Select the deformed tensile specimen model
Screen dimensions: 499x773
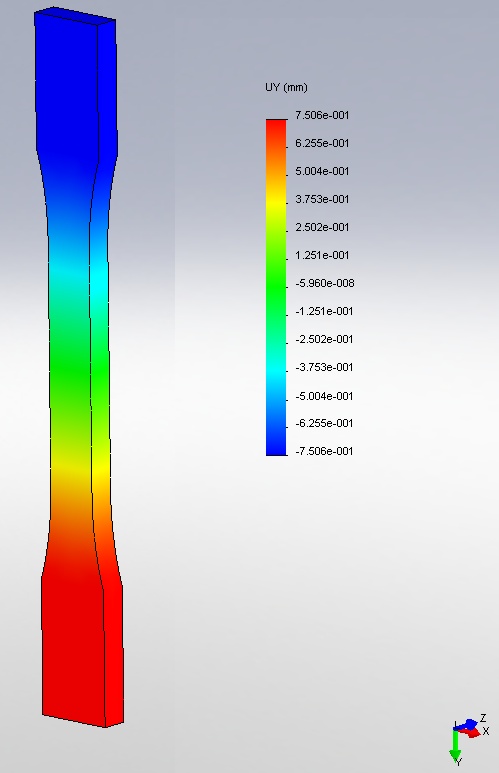click(x=79, y=367)
